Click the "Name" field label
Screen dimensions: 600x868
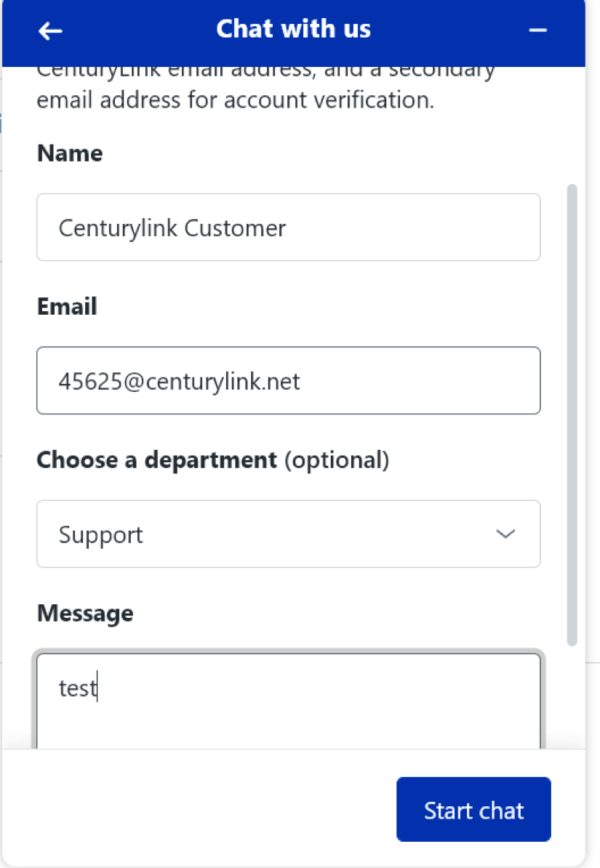point(70,153)
